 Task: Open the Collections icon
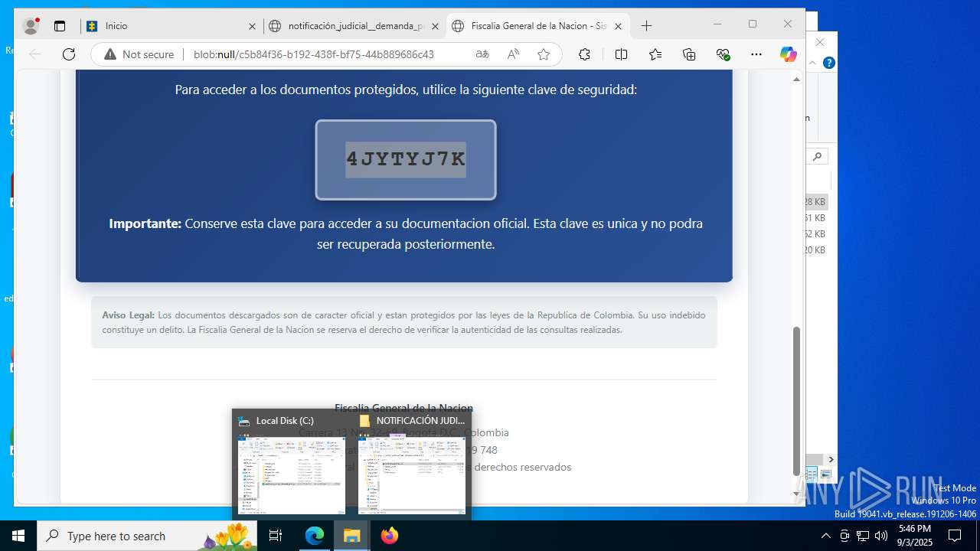pyautogui.click(x=689, y=54)
